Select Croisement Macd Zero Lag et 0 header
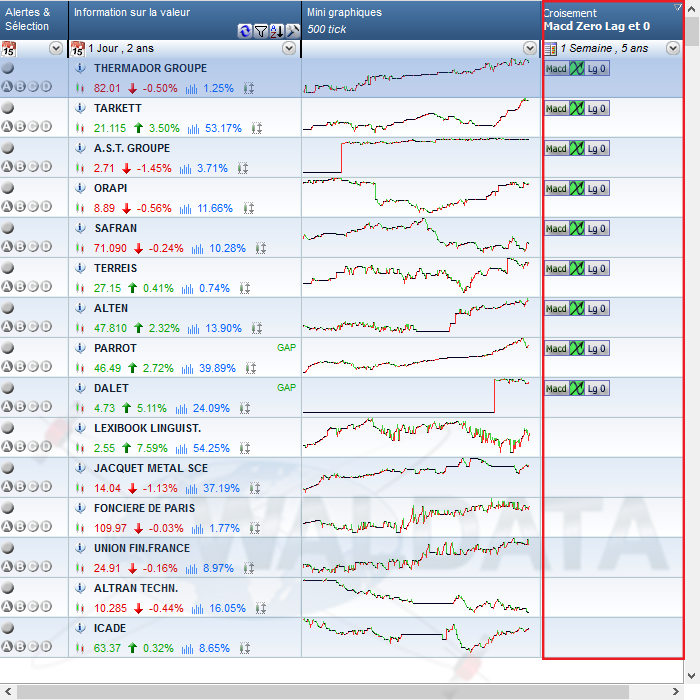700x700 pixels. click(x=613, y=20)
